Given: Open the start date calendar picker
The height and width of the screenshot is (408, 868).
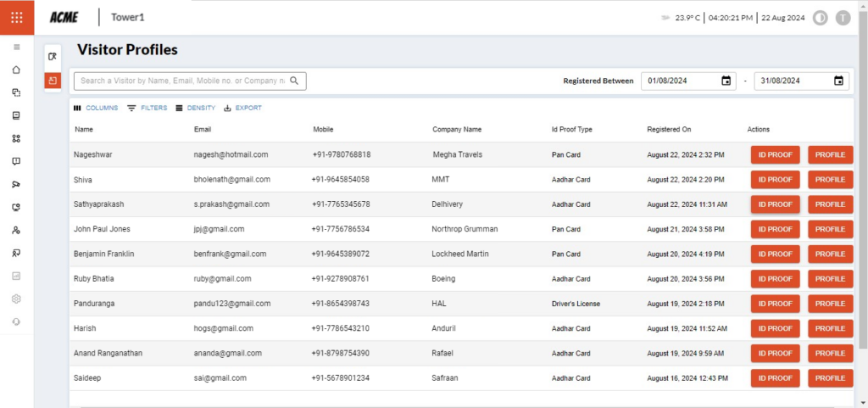Looking at the screenshot, I should pyautogui.click(x=726, y=81).
